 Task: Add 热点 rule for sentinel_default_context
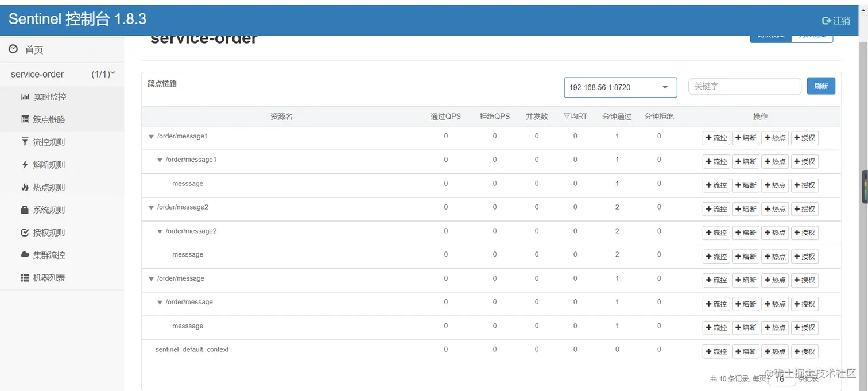click(x=775, y=351)
